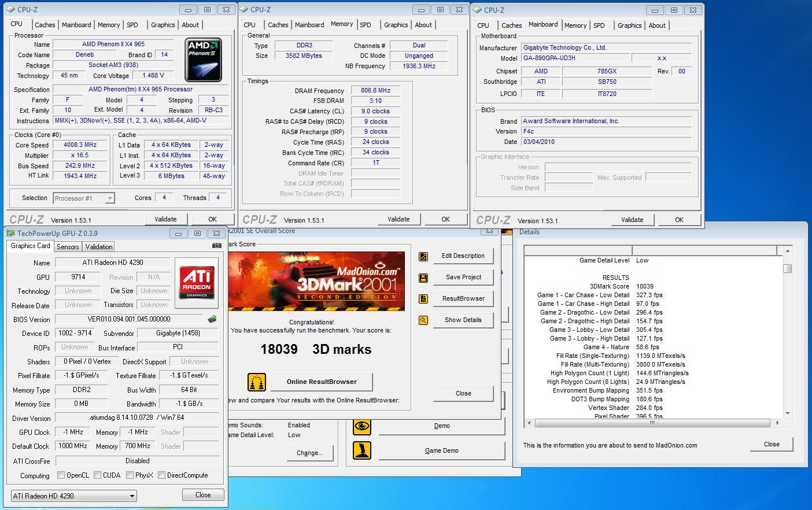Screen dimensions: 812x510
Task: Click the ResultBrowser button
Action: pyautogui.click(x=463, y=298)
